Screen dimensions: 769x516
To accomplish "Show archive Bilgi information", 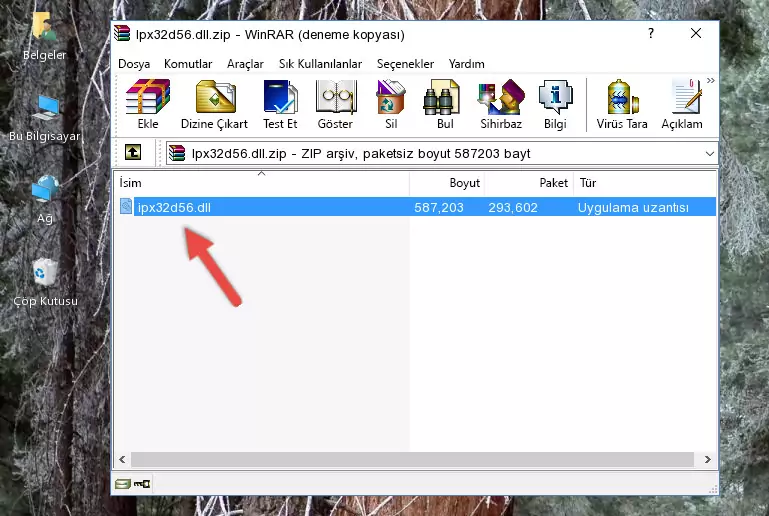I will tap(555, 104).
